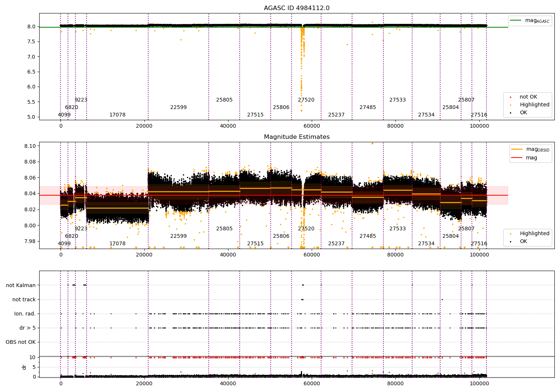Click the 8.06 y-axis tick label
This screenshot has width=560, height=392.
pos(30,178)
